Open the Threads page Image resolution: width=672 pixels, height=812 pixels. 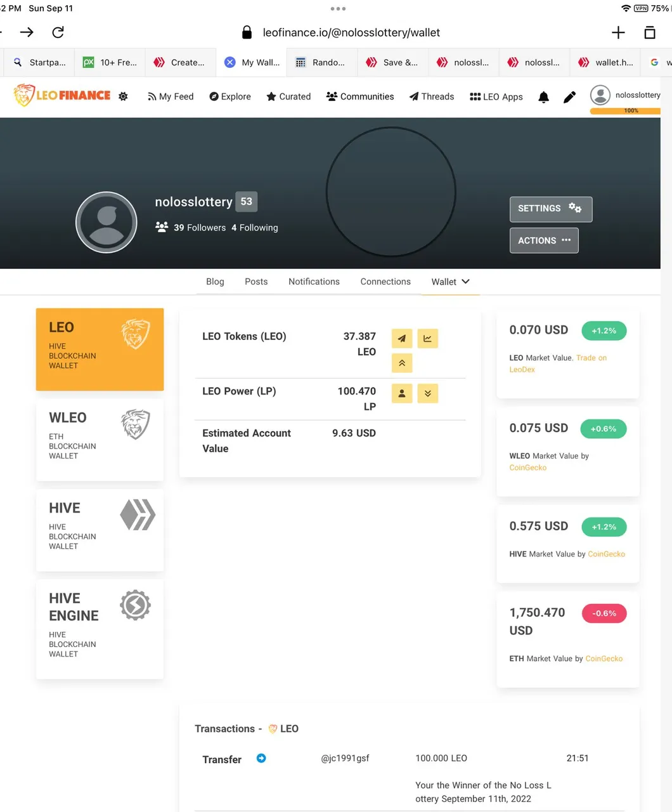pos(432,96)
